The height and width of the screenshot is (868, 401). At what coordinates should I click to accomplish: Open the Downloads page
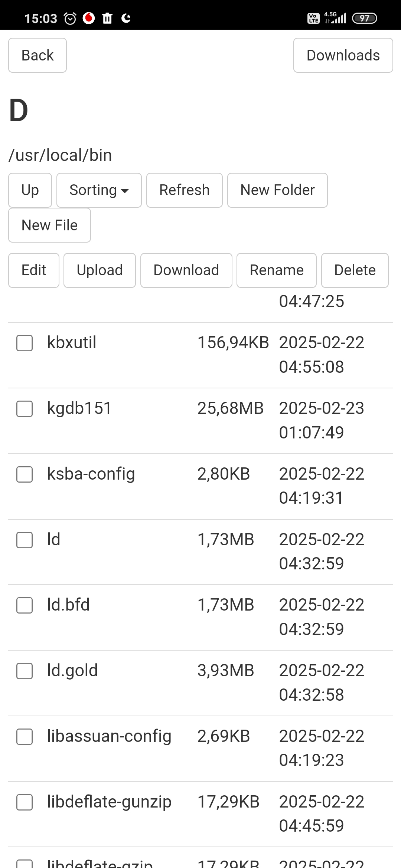343,55
